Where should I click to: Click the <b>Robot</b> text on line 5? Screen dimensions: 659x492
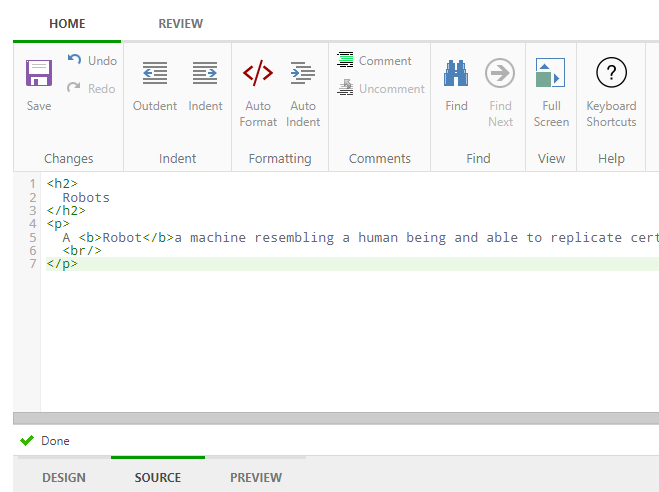(126, 237)
